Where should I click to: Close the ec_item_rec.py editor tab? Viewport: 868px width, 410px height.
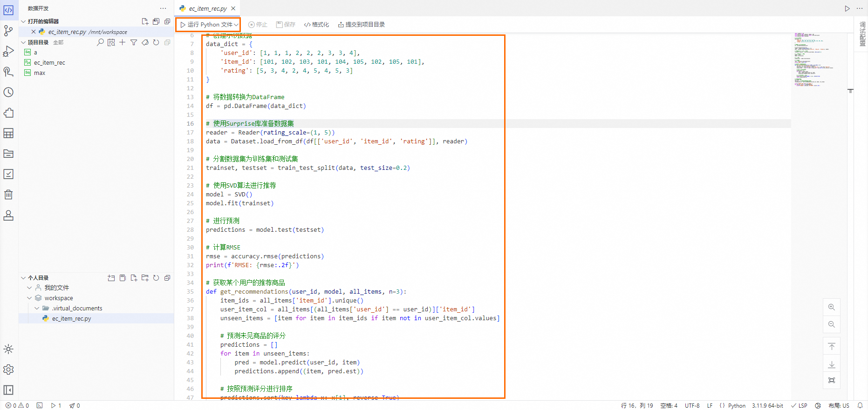coord(233,8)
